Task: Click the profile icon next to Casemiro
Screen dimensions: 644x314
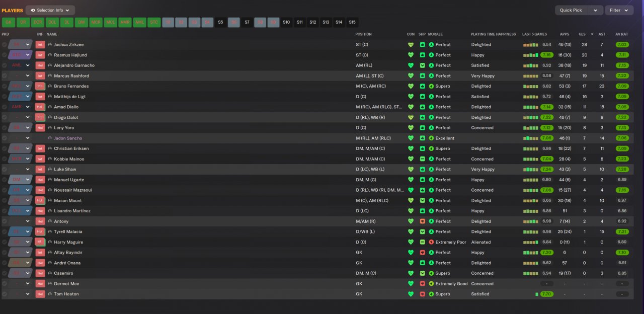Action: pyautogui.click(x=50, y=273)
